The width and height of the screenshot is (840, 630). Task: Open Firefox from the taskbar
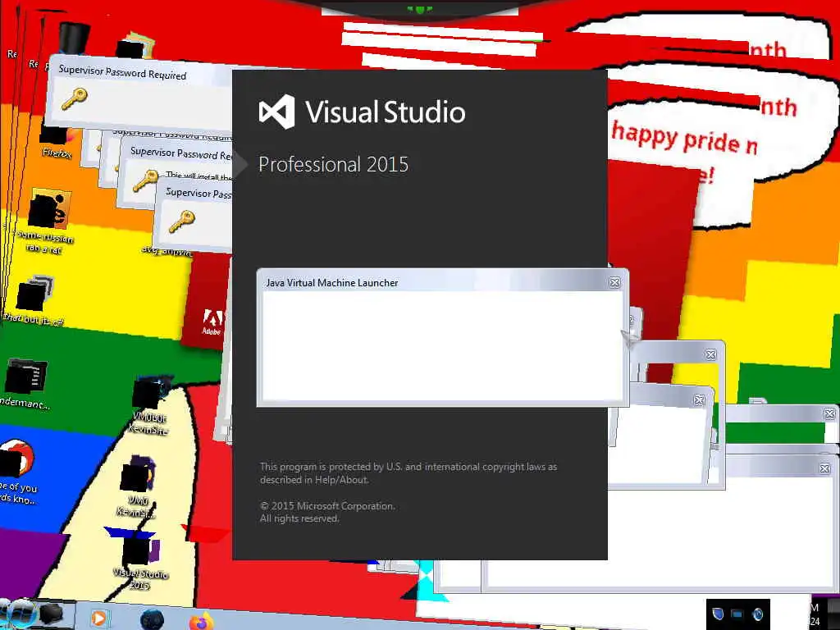pos(202,622)
